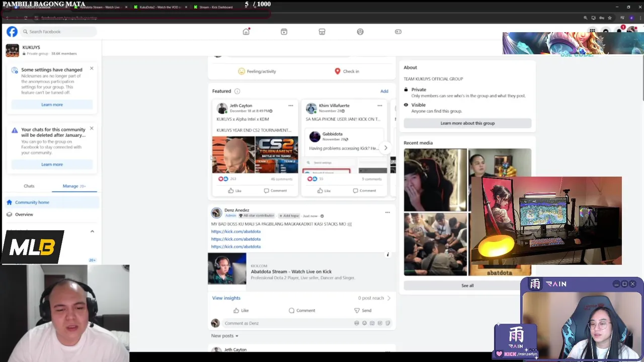Click 'Learn more about this group' button
Image resolution: width=644 pixels, height=362 pixels.
tap(467, 123)
